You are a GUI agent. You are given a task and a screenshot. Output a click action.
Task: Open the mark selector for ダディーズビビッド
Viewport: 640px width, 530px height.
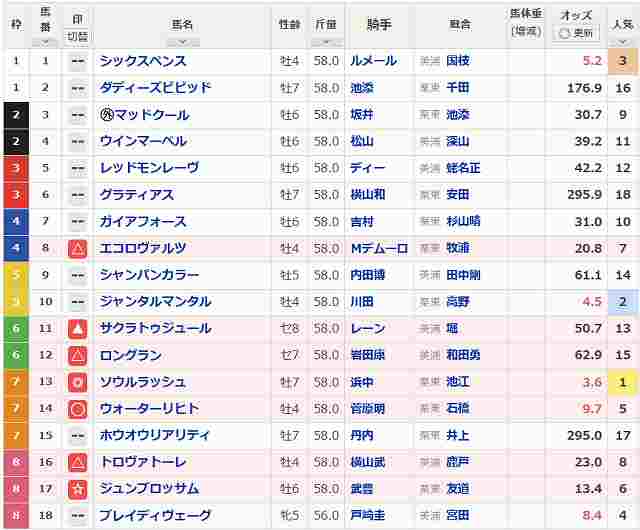click(x=78, y=88)
